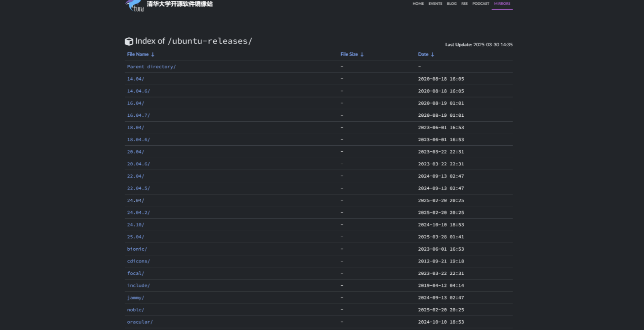Screen dimensions: 644x330
Task: Open the PODCAST menu item
Action: click(481, 4)
